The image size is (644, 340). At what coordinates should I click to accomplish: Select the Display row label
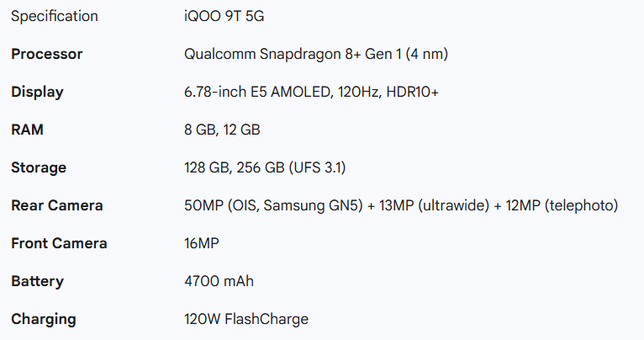tap(37, 92)
